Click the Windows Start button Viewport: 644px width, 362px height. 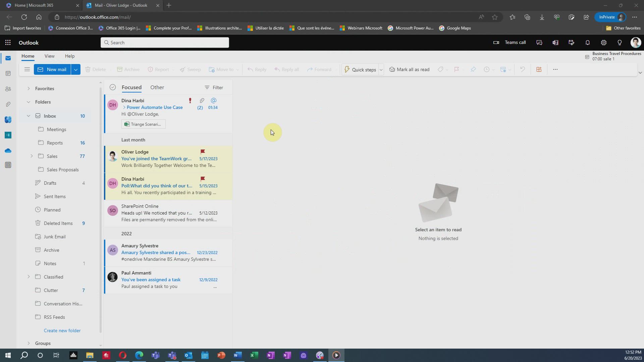point(8,355)
